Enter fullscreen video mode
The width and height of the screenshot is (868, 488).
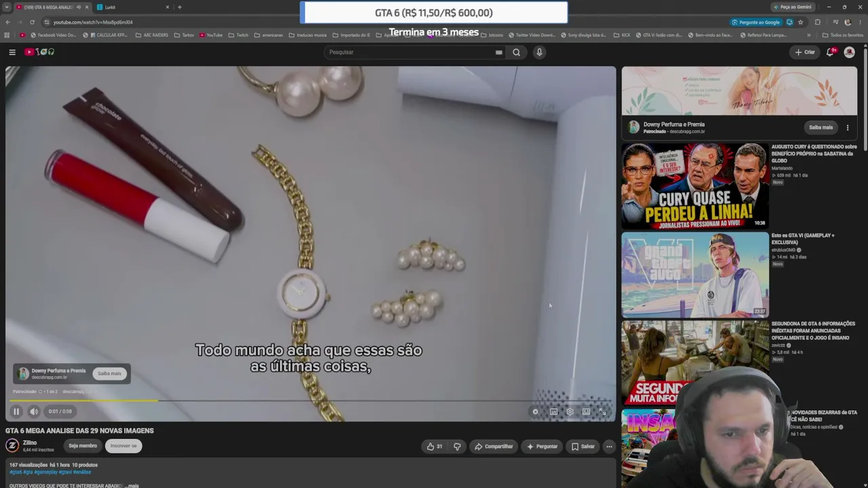pyautogui.click(x=602, y=411)
